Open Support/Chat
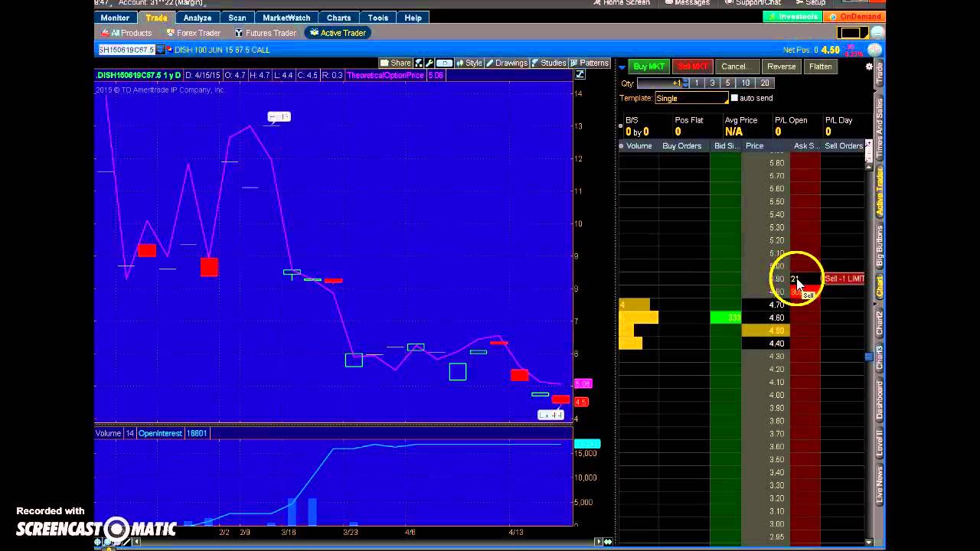Image resolution: width=980 pixels, height=551 pixels. (x=753, y=3)
